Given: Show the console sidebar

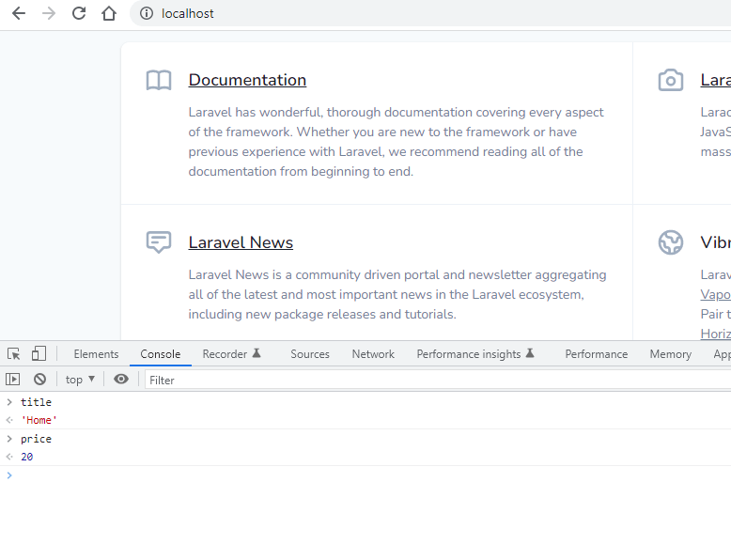Looking at the screenshot, I should pyautogui.click(x=12, y=380).
